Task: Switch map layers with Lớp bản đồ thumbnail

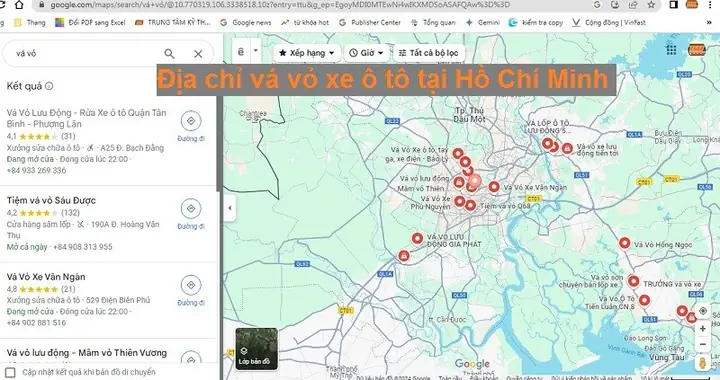Action: click(256, 349)
